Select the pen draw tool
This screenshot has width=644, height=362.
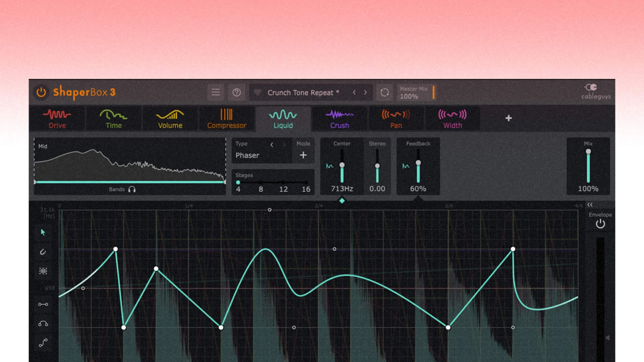tap(43, 252)
